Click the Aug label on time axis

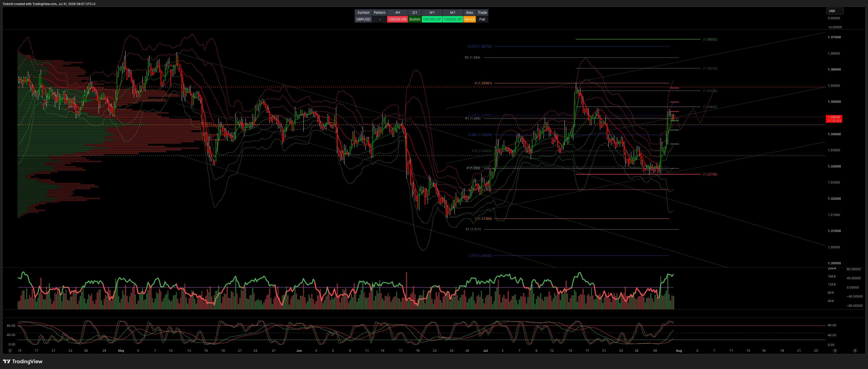point(679,351)
